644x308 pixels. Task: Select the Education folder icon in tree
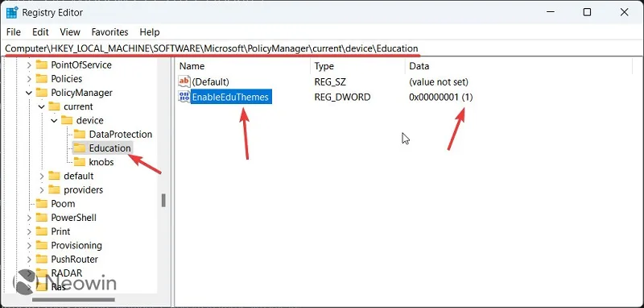tap(79, 148)
